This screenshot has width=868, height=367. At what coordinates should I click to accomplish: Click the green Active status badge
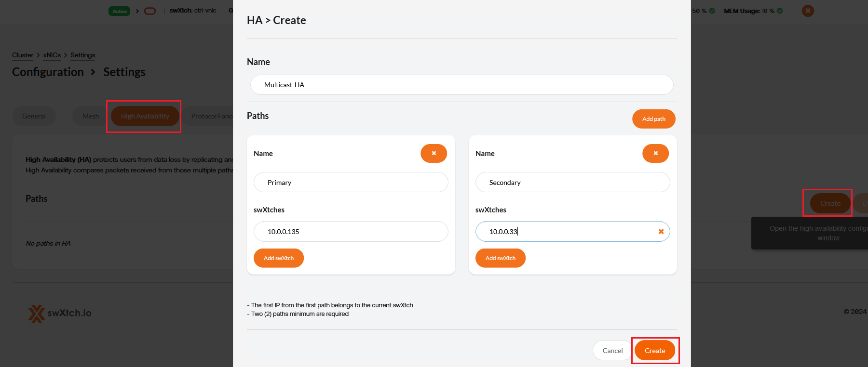coord(119,11)
